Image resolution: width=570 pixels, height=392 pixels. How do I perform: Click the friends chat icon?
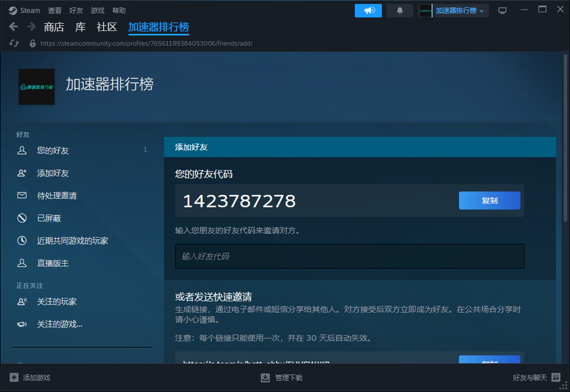point(556,377)
